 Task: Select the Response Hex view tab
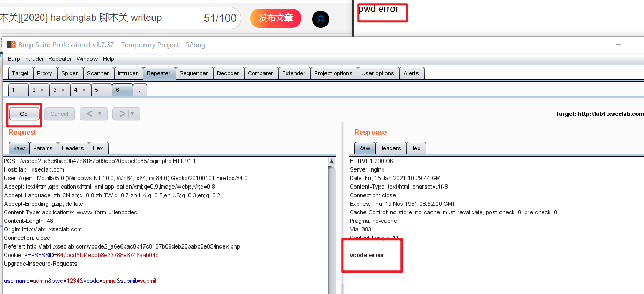(415, 148)
